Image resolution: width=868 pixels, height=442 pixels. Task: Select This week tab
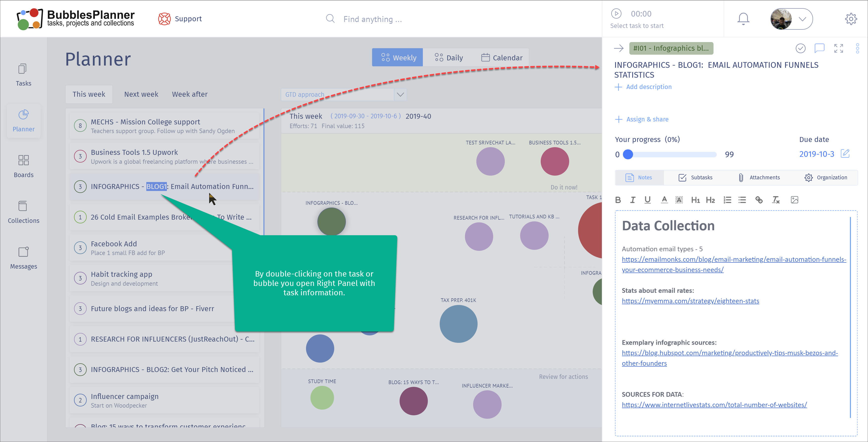89,94
